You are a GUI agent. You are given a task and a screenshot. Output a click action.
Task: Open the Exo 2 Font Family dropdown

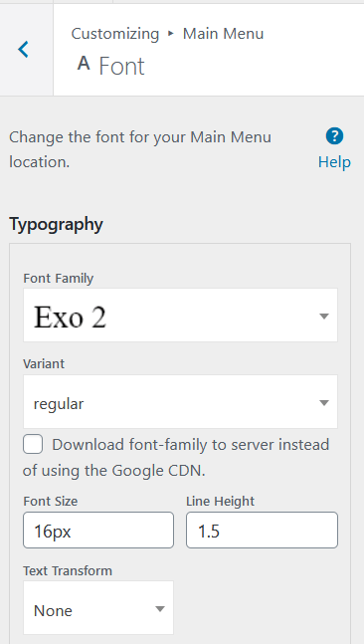pyautogui.click(x=181, y=315)
